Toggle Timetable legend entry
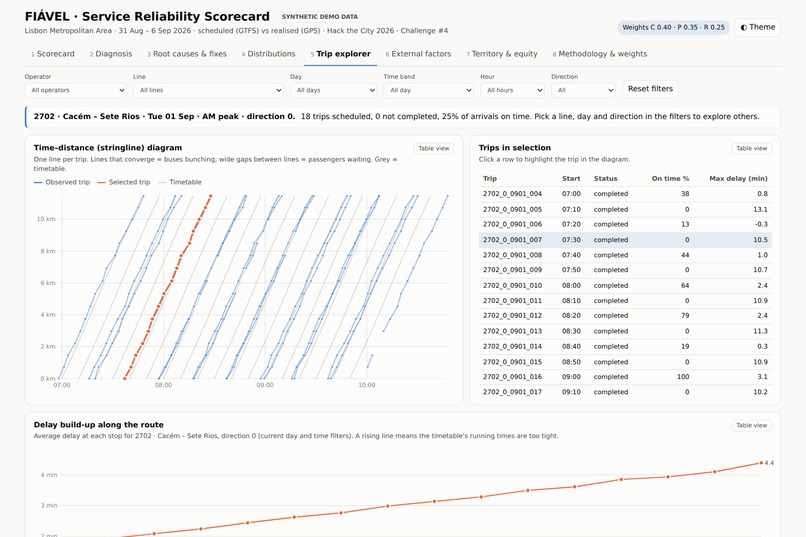Viewport: 806px width, 537px height. [179, 182]
